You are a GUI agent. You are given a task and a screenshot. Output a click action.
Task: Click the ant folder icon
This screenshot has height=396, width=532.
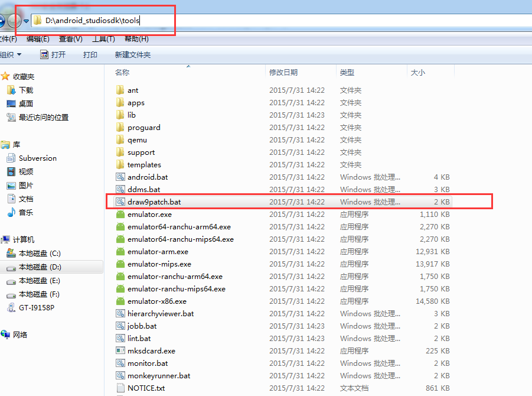[x=120, y=90]
